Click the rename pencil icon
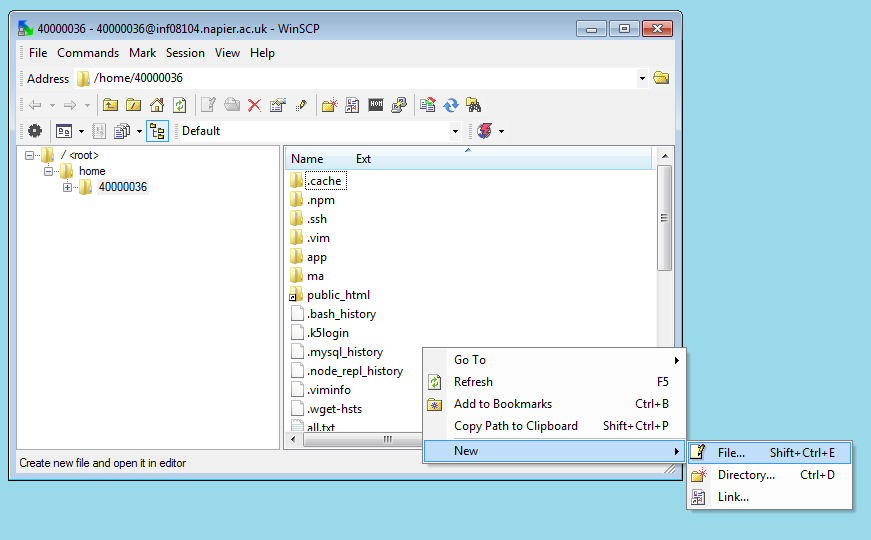The image size is (871, 540). click(x=301, y=104)
